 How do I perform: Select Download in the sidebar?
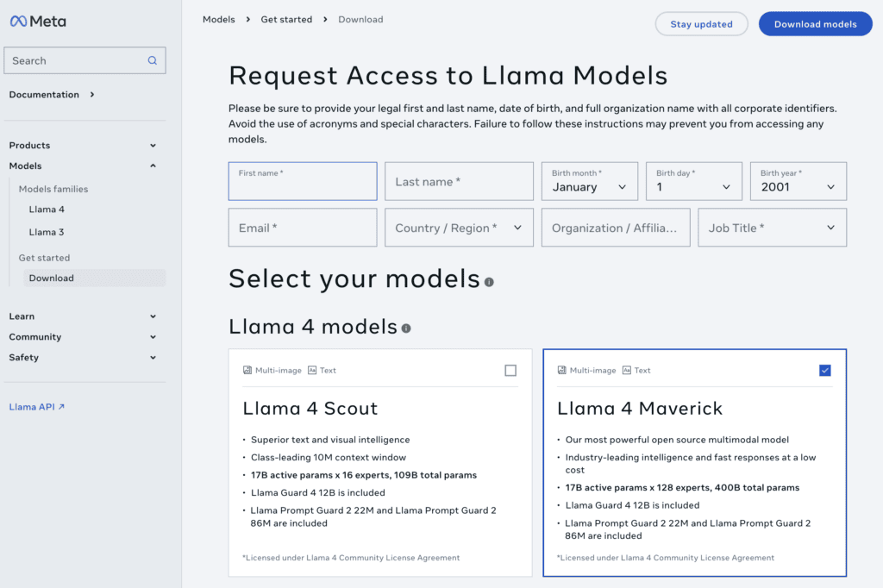(95, 278)
